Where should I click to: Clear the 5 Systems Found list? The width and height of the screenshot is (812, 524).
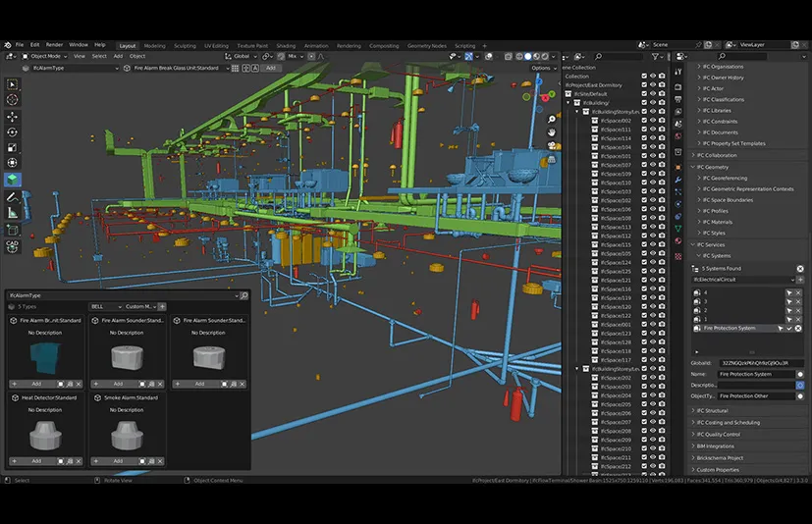[799, 268]
